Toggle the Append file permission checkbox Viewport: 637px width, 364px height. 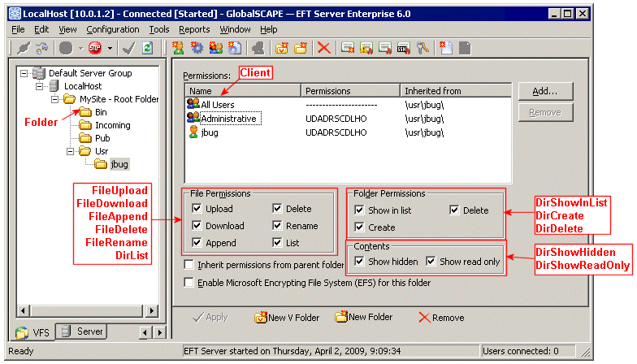pyautogui.click(x=197, y=243)
